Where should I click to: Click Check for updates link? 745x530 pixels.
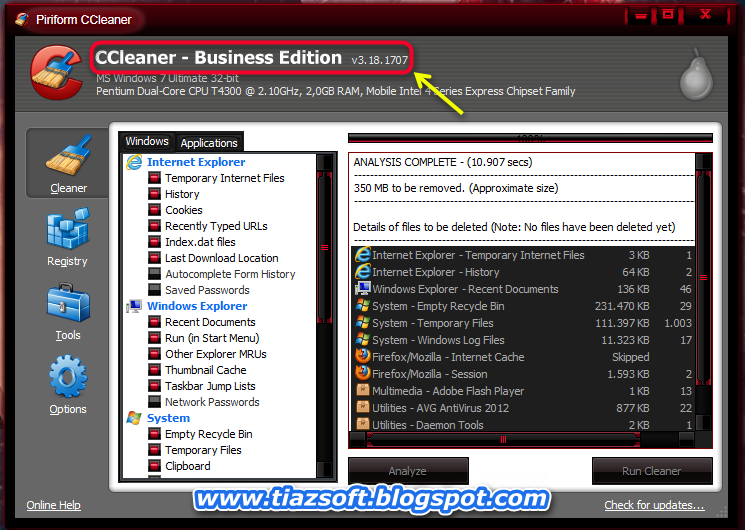(654, 505)
